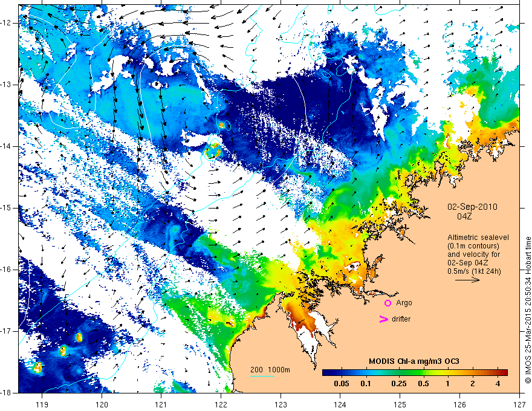Viewport: 532px width, 411px height.
Task: Click the velocity scale arrow under 0.5m/s
Action: click(x=467, y=280)
